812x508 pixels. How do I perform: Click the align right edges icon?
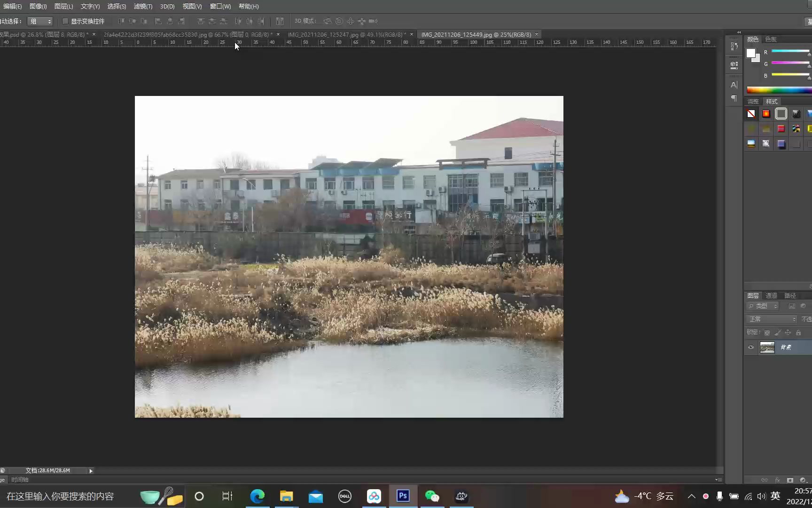pos(181,21)
